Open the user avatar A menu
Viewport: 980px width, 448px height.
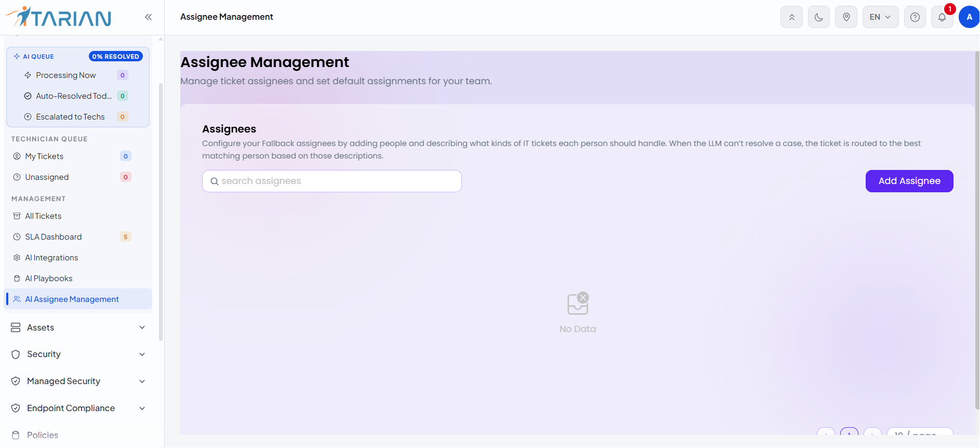[969, 17]
